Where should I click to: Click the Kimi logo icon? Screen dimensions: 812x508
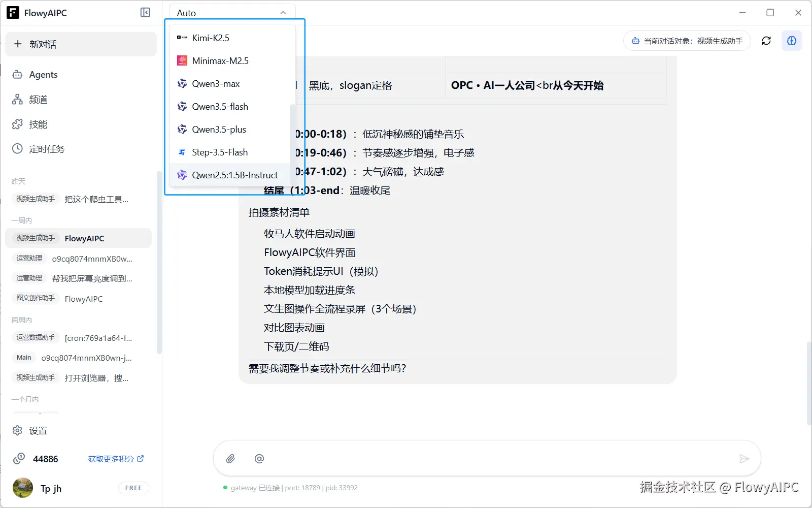[x=182, y=38]
